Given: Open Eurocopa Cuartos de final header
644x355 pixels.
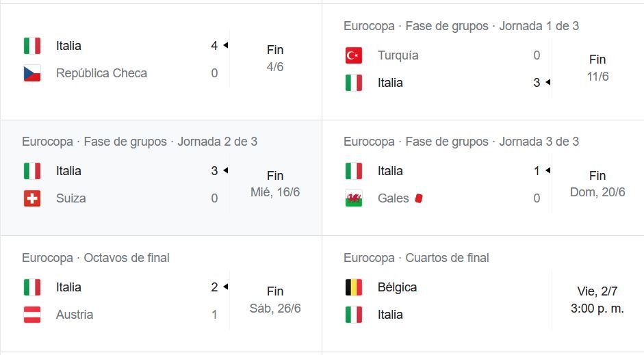Looking at the screenshot, I should (x=417, y=258).
